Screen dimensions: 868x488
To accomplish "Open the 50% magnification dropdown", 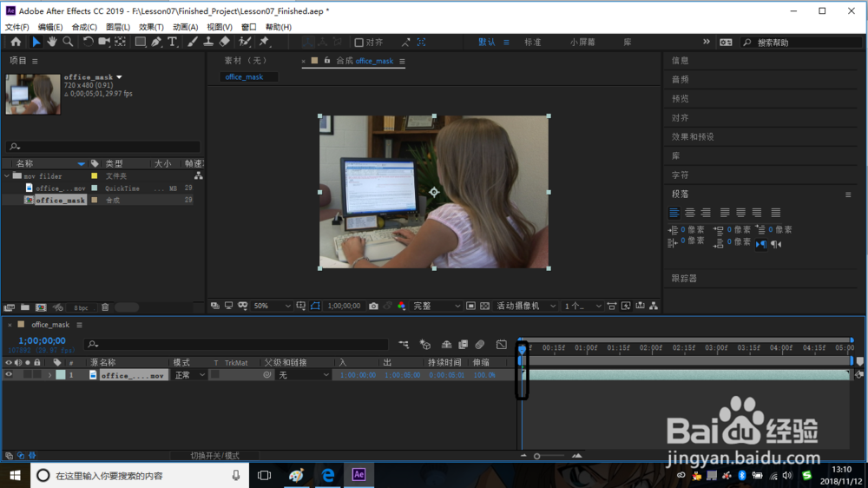I will 271,307.
